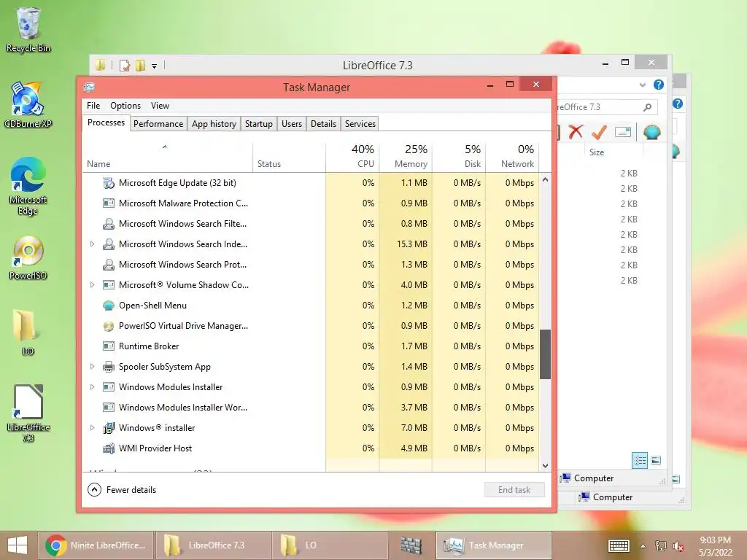Expand Microsoft Windows Search Indexer process

[x=92, y=244]
